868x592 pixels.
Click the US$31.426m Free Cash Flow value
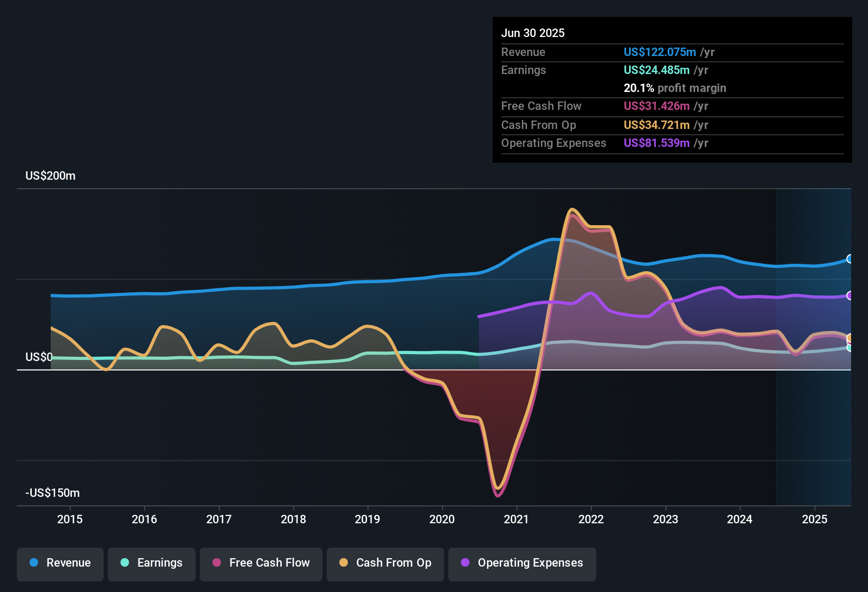(x=657, y=106)
